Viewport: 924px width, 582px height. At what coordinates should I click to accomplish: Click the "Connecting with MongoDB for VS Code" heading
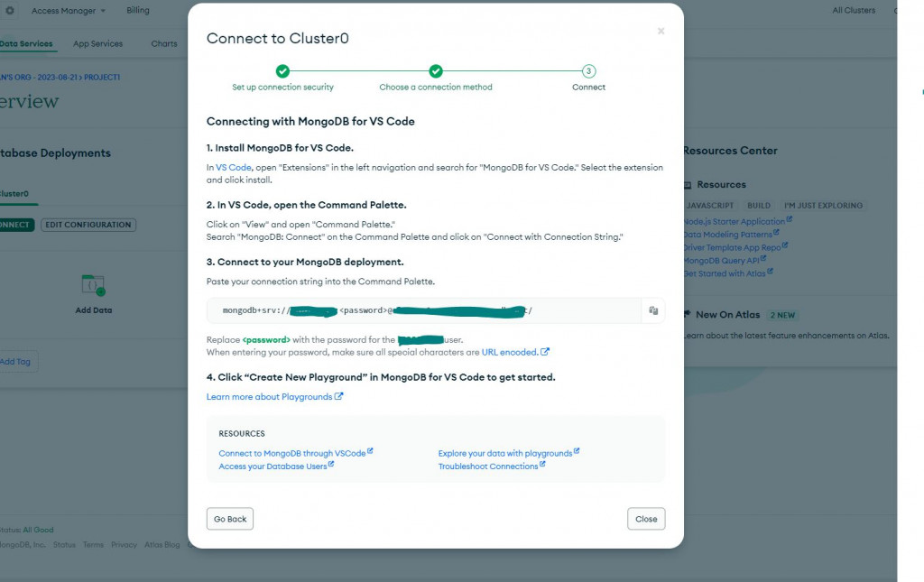(310, 121)
